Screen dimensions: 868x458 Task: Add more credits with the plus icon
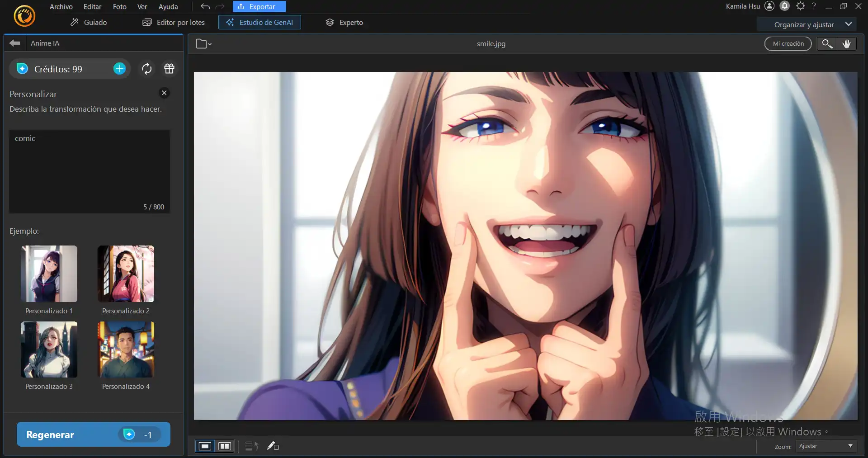[x=119, y=69]
